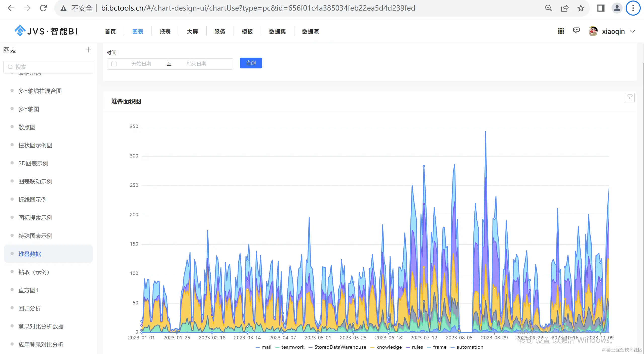Open the Chrome three-dot menu

point(633,8)
